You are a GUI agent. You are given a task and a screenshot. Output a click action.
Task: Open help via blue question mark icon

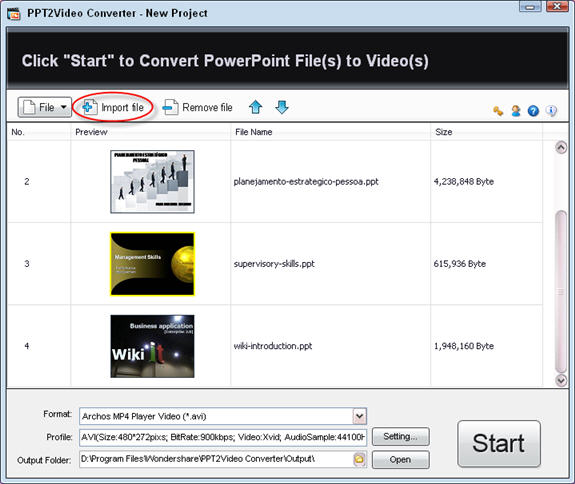533,111
